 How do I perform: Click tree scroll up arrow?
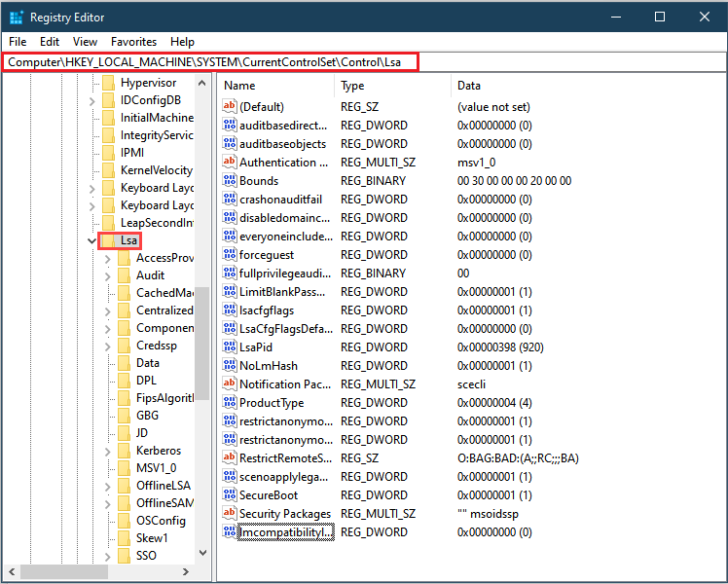pos(202,83)
